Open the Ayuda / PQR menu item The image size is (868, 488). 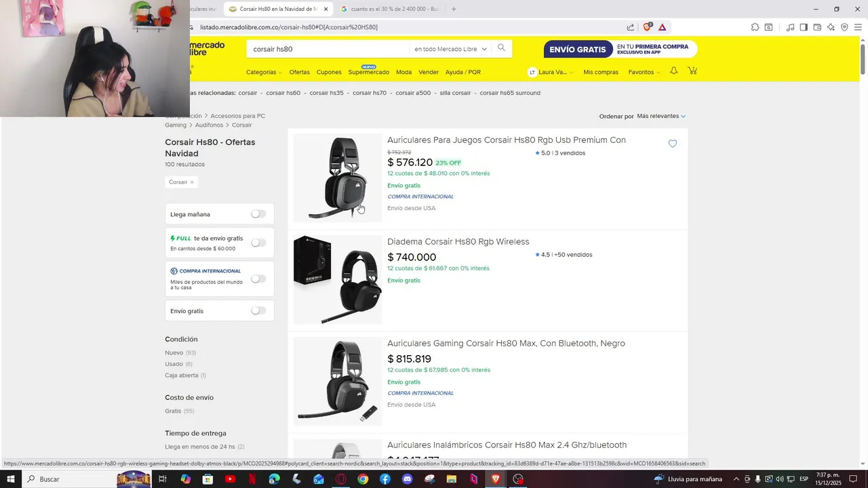(463, 72)
